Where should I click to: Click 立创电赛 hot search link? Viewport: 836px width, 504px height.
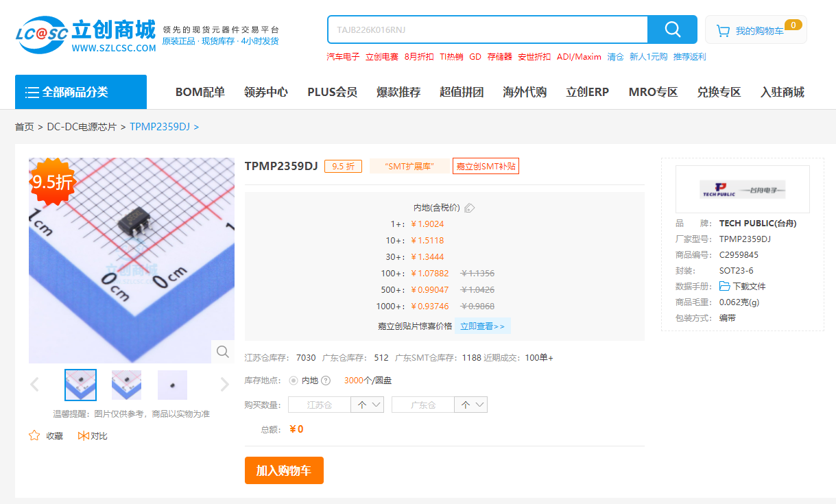point(382,57)
